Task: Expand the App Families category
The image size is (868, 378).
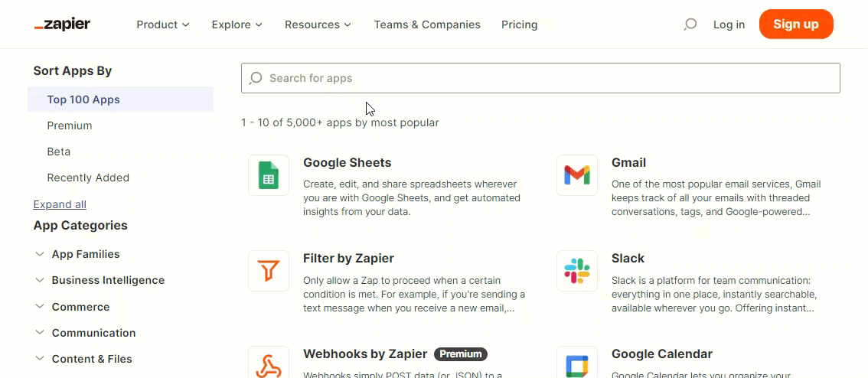Action: [x=77, y=254]
